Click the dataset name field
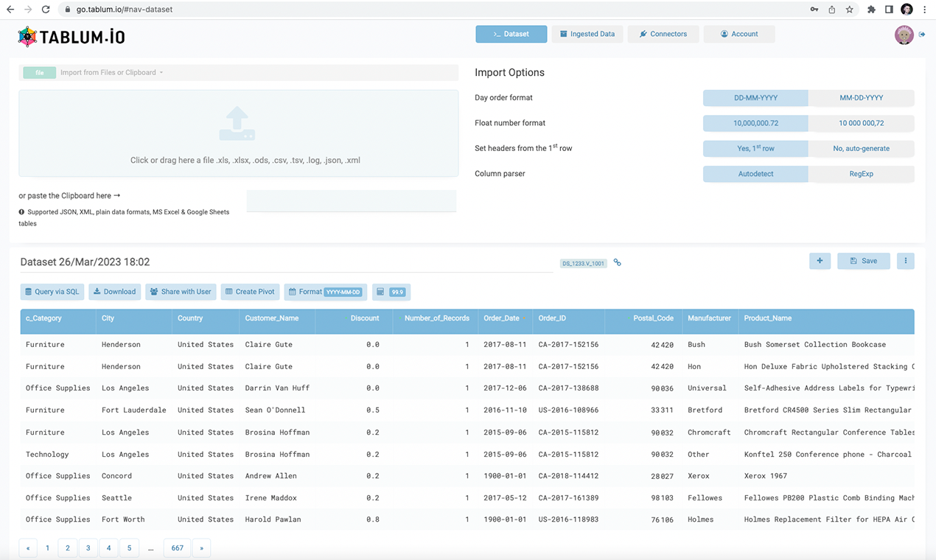 286,262
